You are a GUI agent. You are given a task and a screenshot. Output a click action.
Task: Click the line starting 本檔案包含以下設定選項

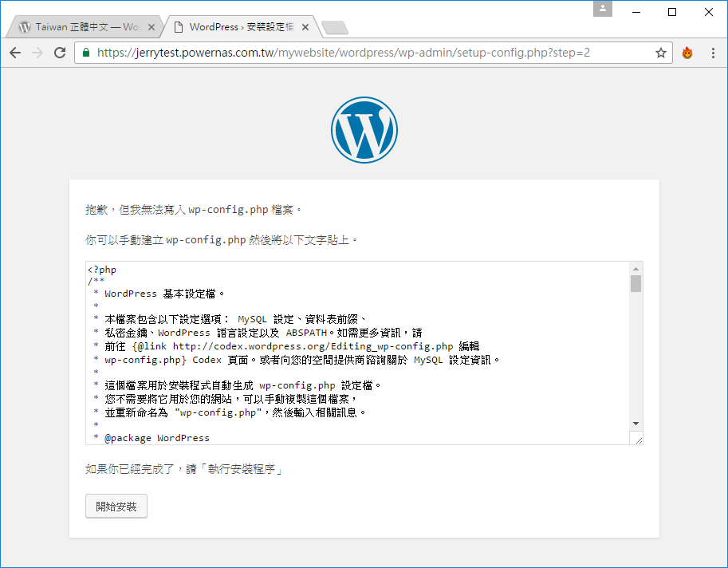click(x=235, y=320)
